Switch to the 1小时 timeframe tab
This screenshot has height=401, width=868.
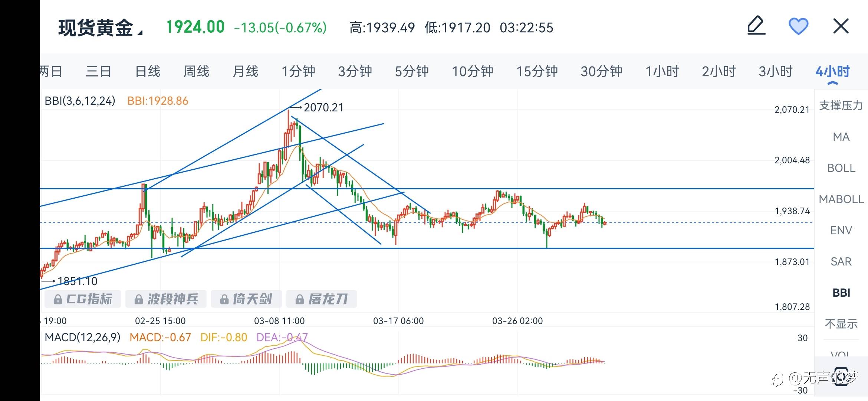coord(662,71)
